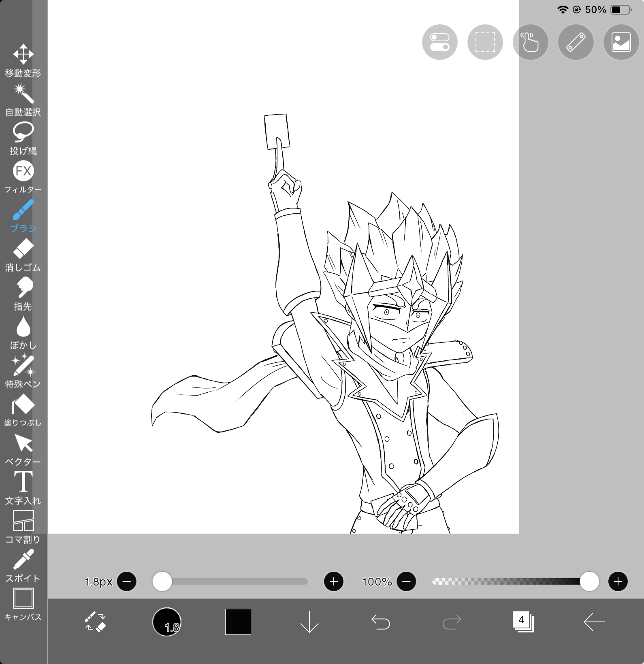The image size is (644, 664).
Task: Decrease brush thickness with minus button
Action: point(127,582)
